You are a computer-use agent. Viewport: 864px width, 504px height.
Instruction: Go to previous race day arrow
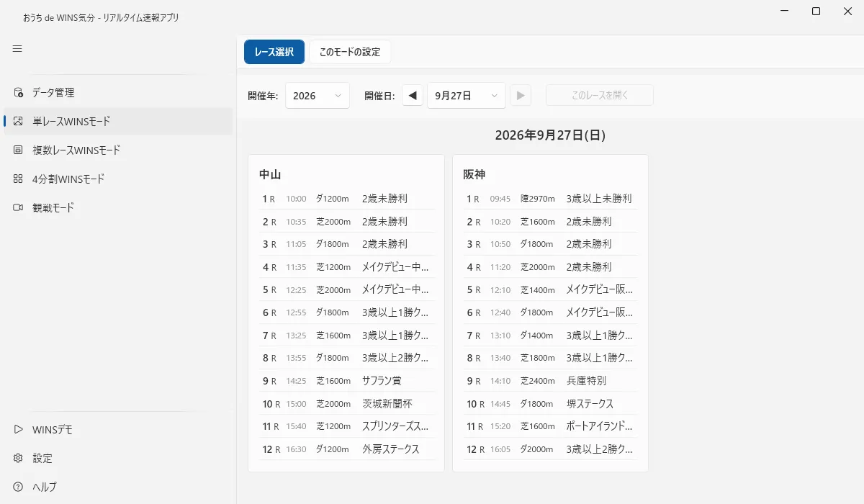(x=413, y=95)
